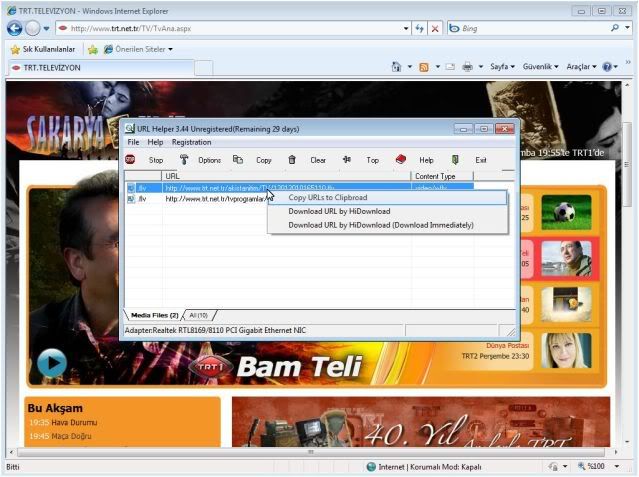639x477 pixels.
Task: Click the browser refresh icon
Action: pos(420,29)
